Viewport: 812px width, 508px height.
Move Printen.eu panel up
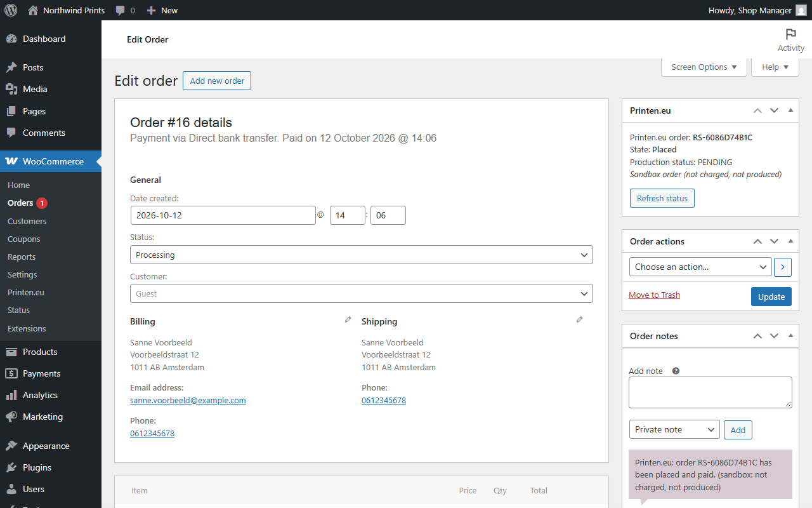pyautogui.click(x=757, y=110)
